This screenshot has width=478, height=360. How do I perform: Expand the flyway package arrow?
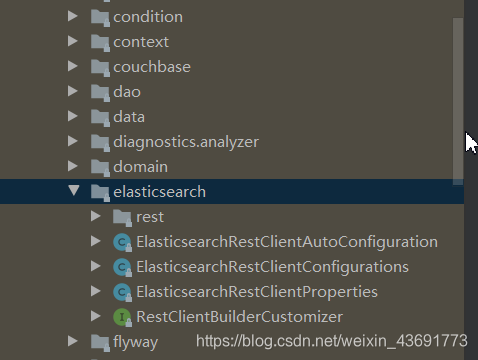click(x=73, y=341)
